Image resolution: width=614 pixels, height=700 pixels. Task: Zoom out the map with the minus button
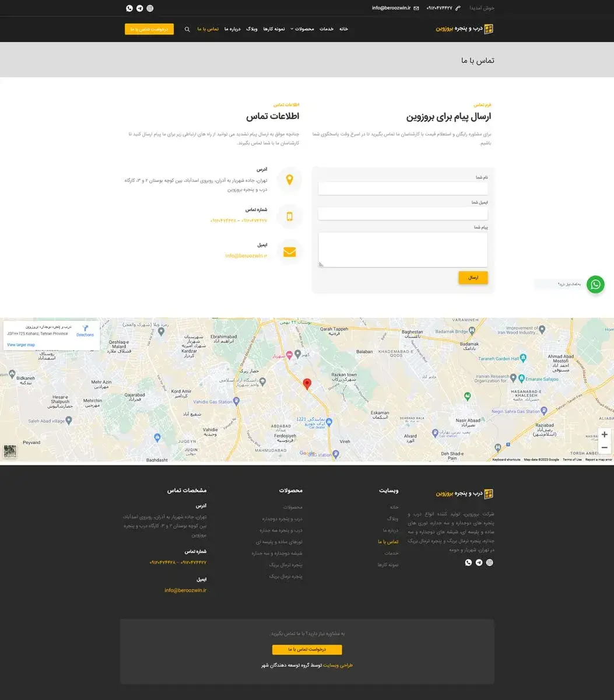pyautogui.click(x=604, y=448)
